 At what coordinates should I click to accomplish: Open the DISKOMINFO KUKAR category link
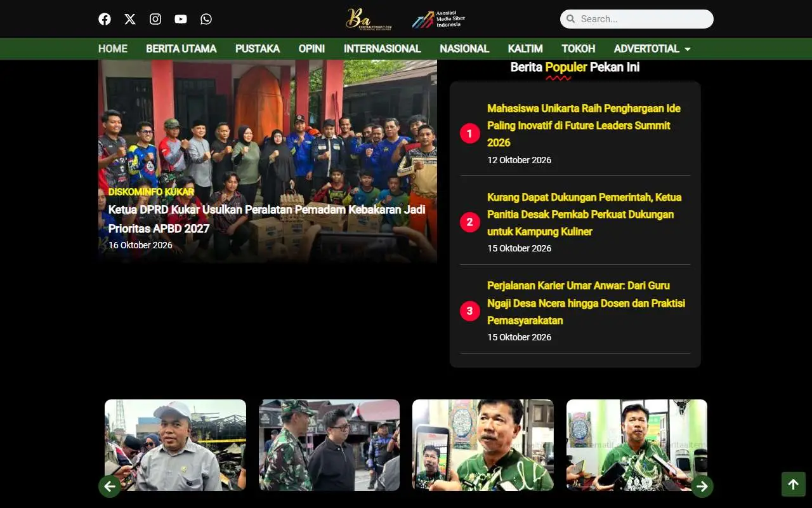[151, 192]
